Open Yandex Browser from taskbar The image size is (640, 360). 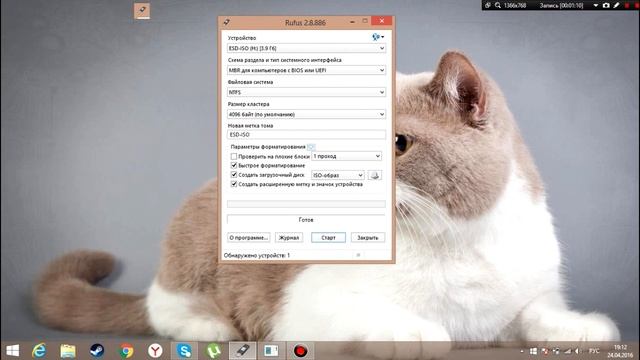pos(155,351)
